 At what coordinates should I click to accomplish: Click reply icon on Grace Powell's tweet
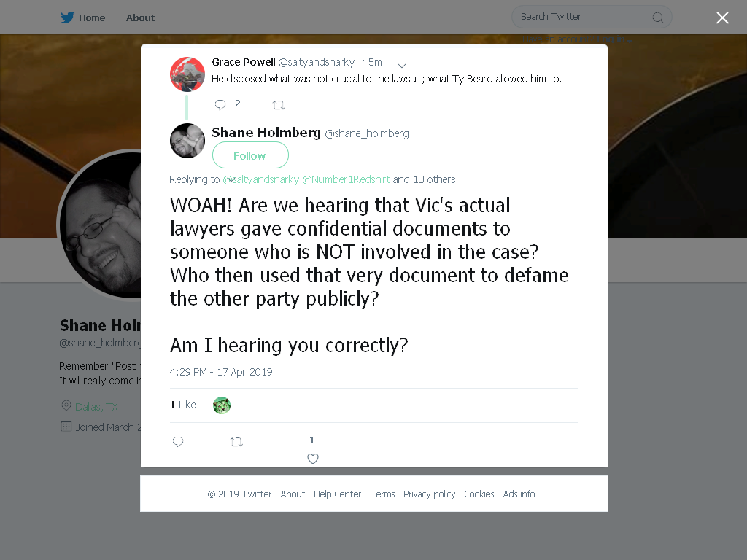(x=220, y=105)
